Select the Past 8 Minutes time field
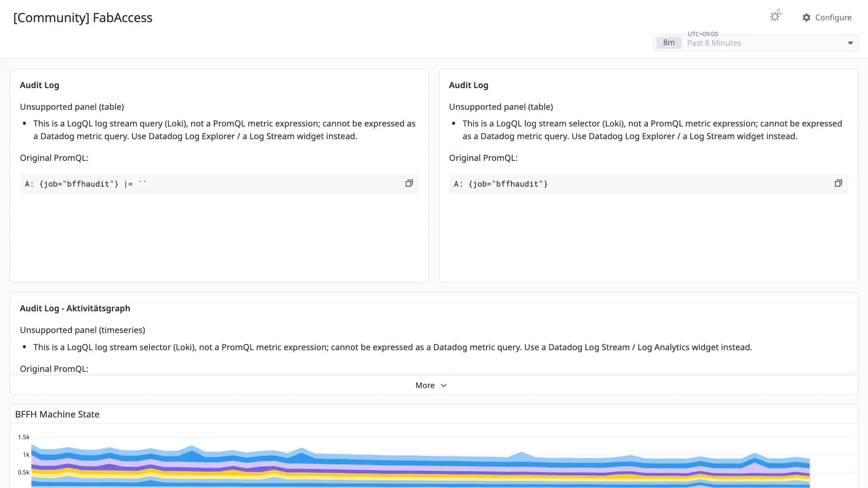Image resolution: width=868 pixels, height=488 pixels. pyautogui.click(x=756, y=43)
